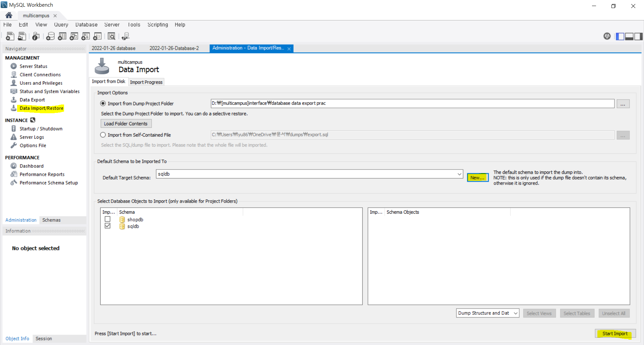Close the multicampus connection tab
The image size is (644, 345).
pyautogui.click(x=55, y=16)
